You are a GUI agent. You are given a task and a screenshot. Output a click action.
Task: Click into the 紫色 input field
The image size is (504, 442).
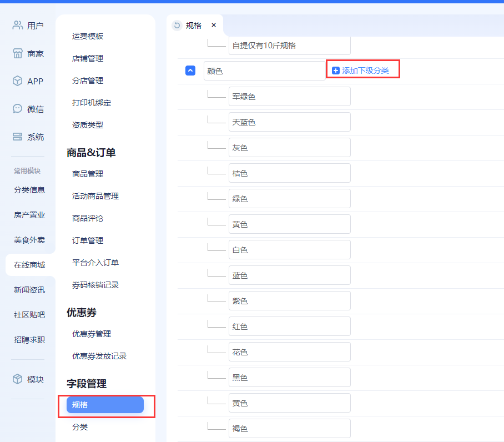tap(290, 301)
